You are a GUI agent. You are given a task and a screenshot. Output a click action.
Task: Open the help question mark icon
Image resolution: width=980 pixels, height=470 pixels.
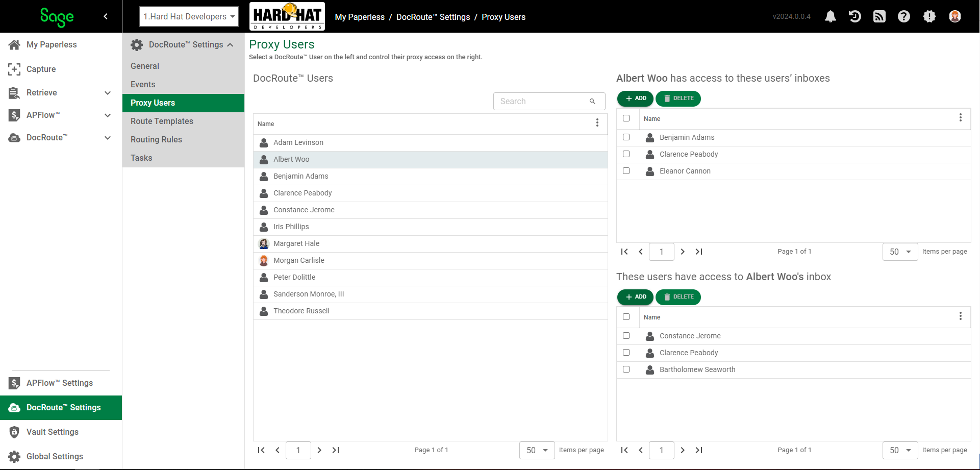coord(904,17)
